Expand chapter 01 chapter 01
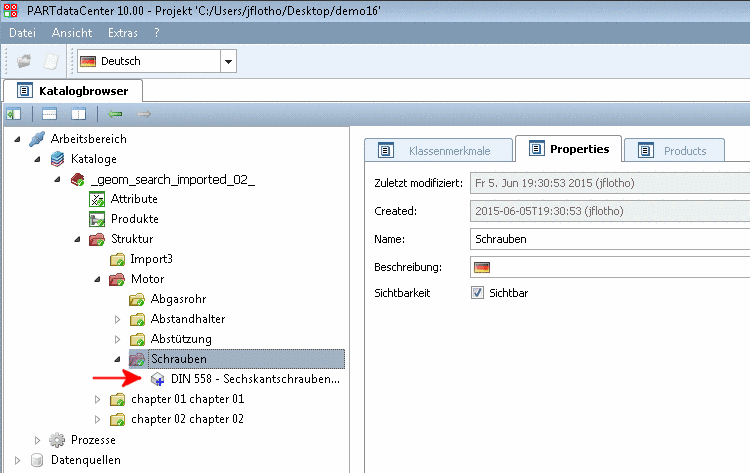This screenshot has width=750, height=473. tap(98, 399)
